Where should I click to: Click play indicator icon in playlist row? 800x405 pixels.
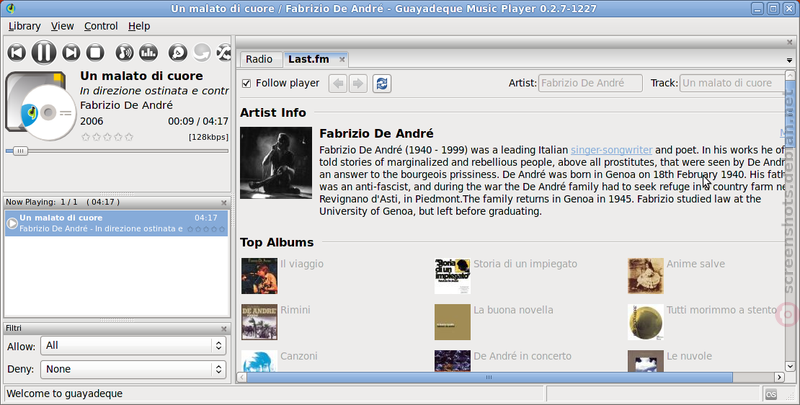12,223
